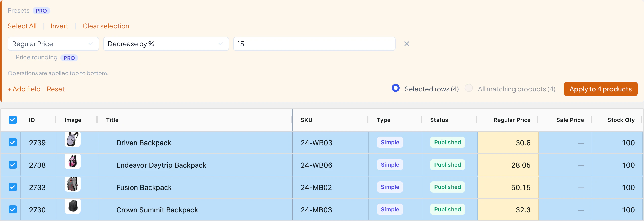This screenshot has height=221, width=644.
Task: Click the value input containing 15
Action: 314,44
